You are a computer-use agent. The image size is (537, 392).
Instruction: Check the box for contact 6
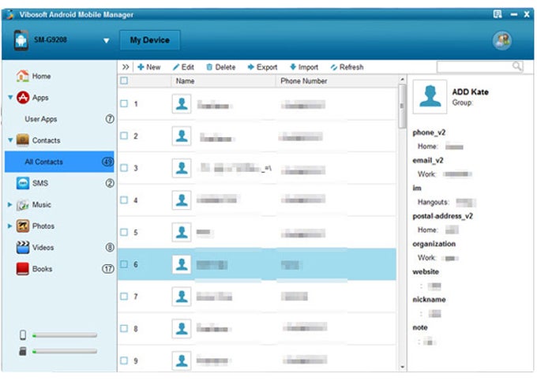[124, 264]
